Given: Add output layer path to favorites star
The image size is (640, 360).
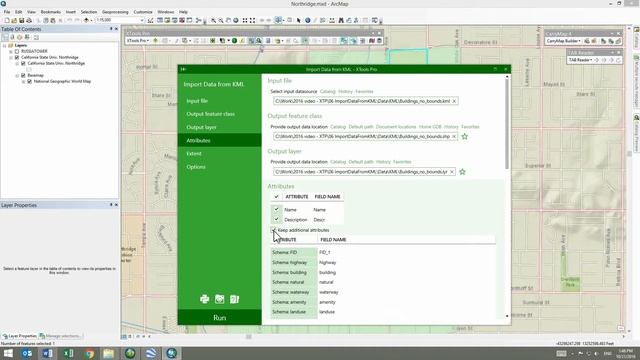Looking at the screenshot, I should pos(462,172).
